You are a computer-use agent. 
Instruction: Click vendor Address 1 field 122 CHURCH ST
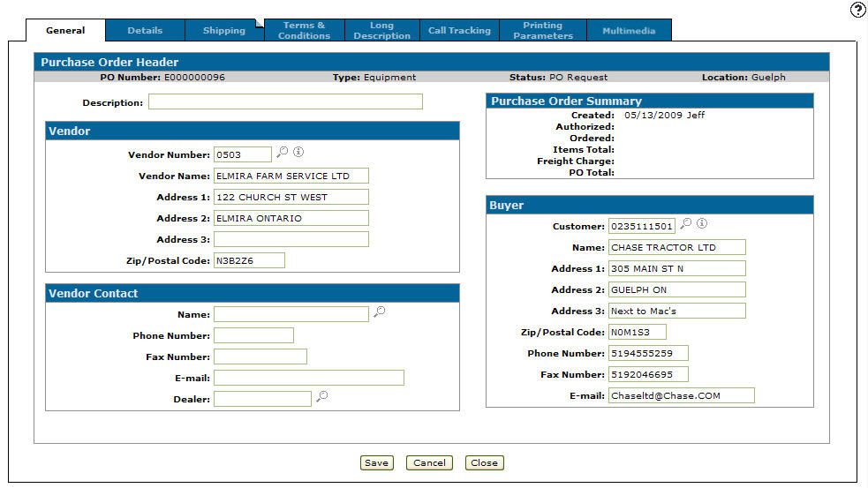(x=291, y=197)
